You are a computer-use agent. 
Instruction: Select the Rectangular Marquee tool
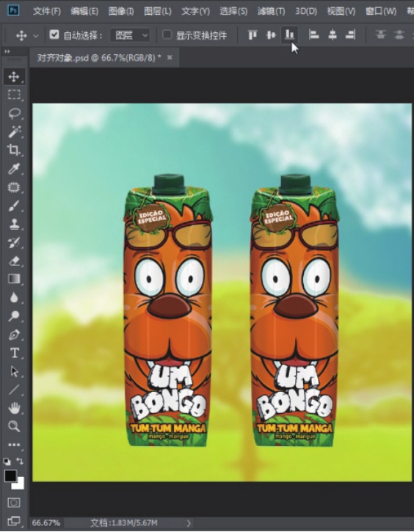14,95
